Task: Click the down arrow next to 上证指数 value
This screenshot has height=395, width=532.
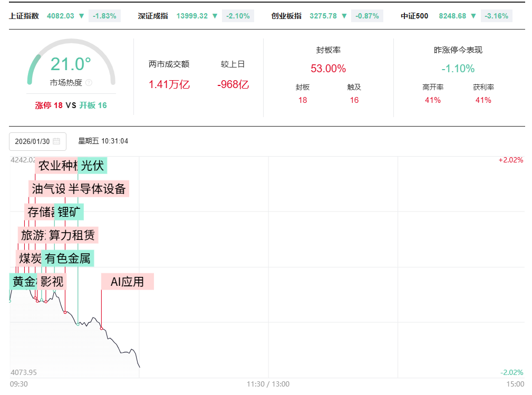Action: coord(81,16)
